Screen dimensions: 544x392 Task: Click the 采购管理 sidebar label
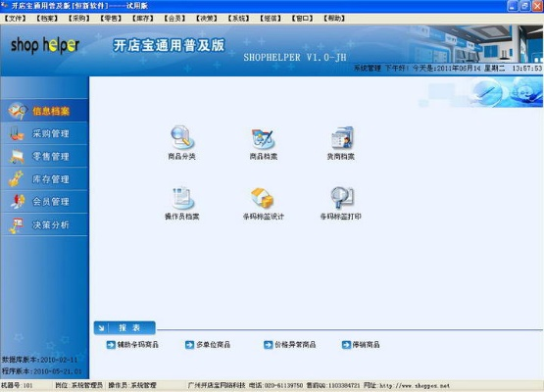(x=51, y=133)
